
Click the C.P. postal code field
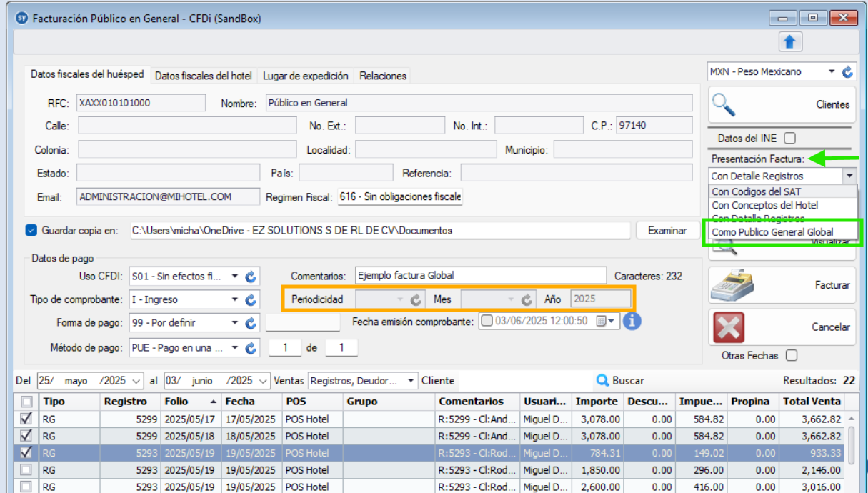pos(654,126)
